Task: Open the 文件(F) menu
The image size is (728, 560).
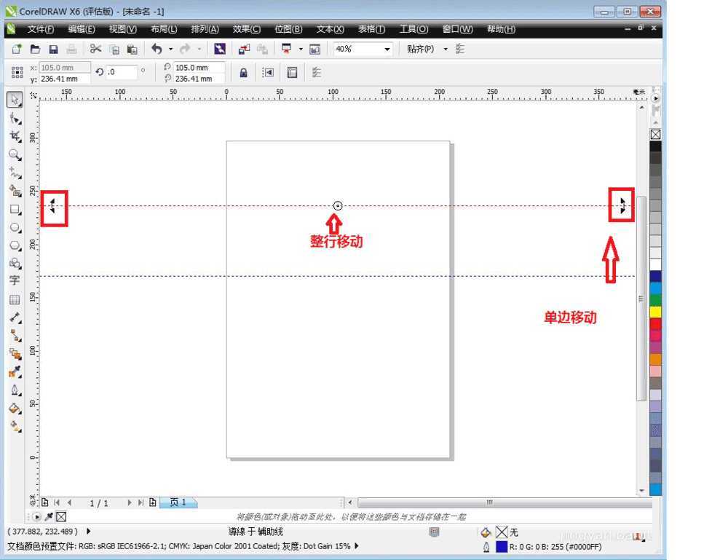Action: [x=40, y=29]
